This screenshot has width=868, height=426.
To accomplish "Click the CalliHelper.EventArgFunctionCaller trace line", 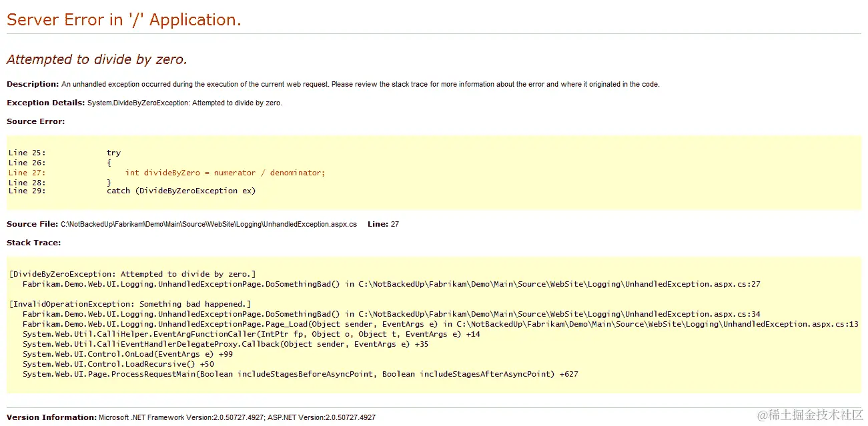I will 252,334.
